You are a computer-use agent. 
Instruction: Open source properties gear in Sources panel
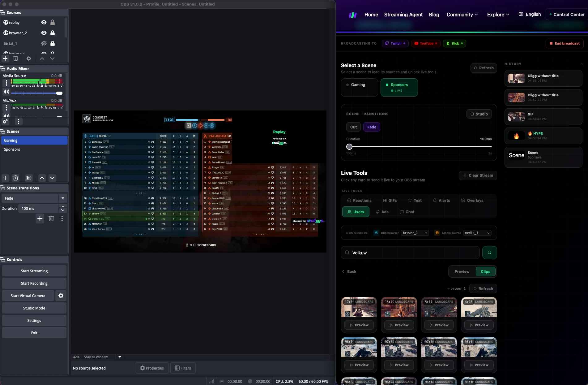pyautogui.click(x=29, y=58)
